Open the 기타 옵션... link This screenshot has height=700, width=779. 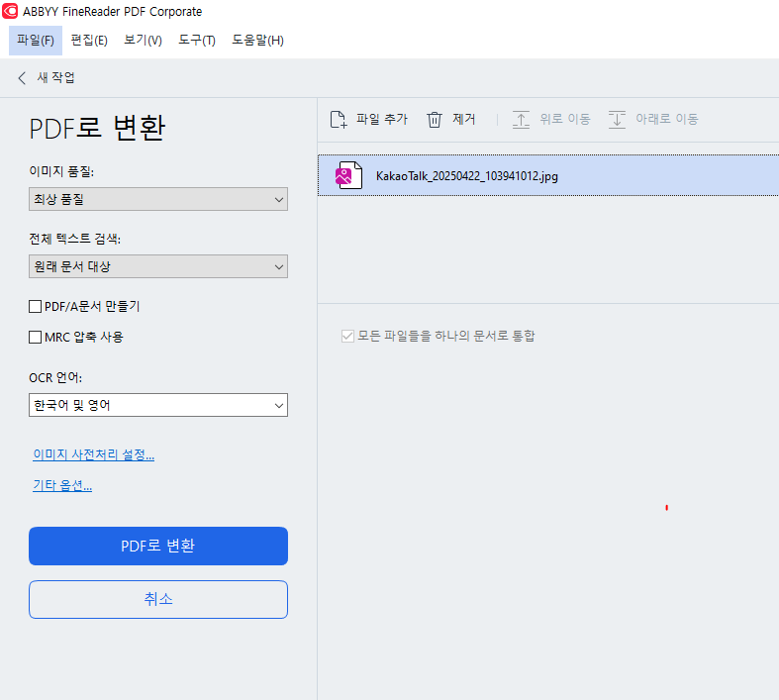click(62, 485)
